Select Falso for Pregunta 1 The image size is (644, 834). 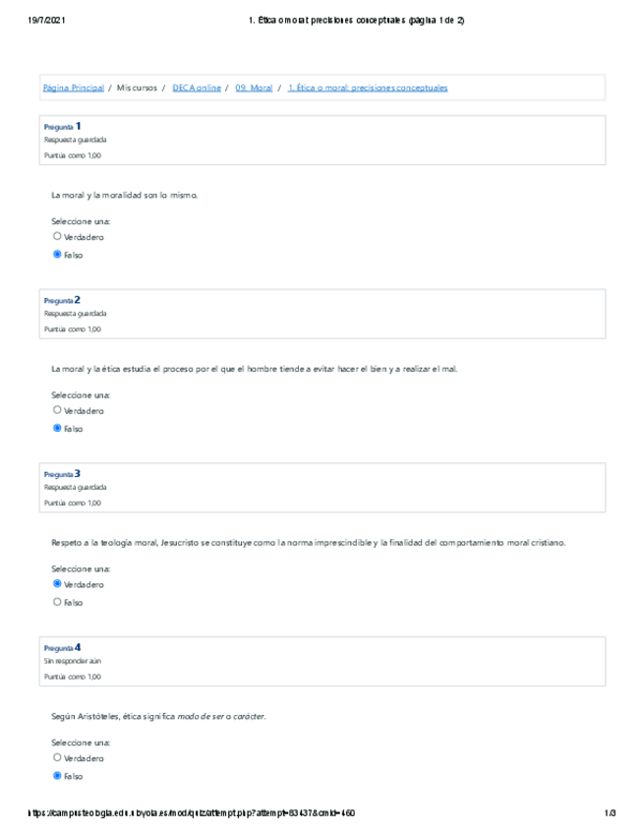pyautogui.click(x=57, y=255)
